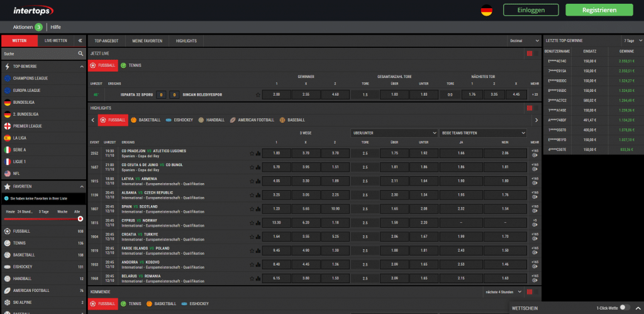This screenshot has height=314, width=644.
Task: Select Eishockey in Highlights sports row
Action: click(179, 120)
